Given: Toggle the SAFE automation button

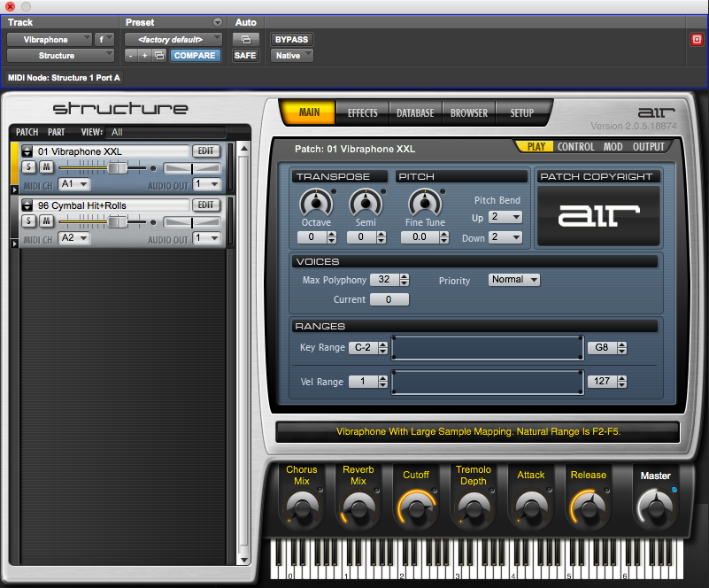Looking at the screenshot, I should pyautogui.click(x=245, y=56).
